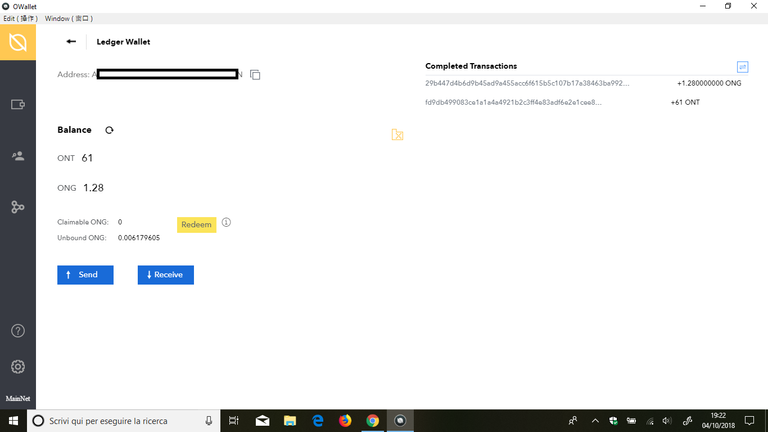Image resolution: width=768 pixels, height=432 pixels.
Task: Click the Receive button
Action: point(166,275)
